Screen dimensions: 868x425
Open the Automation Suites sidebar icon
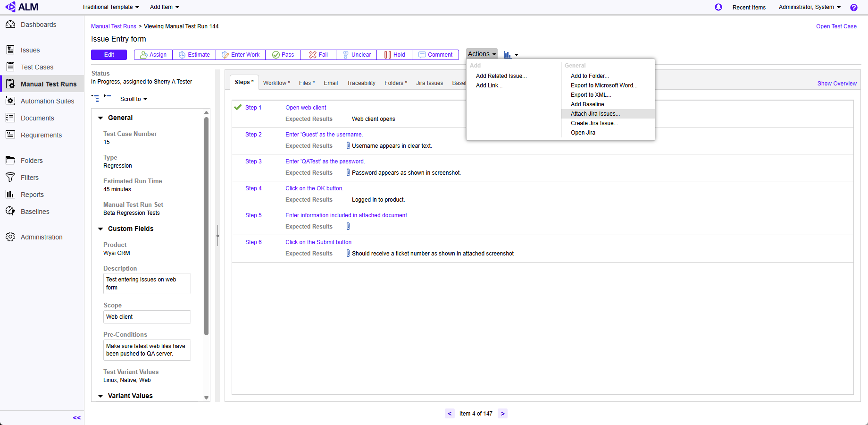(x=10, y=101)
